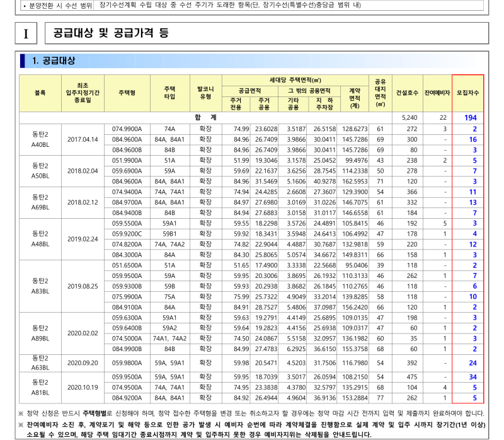Click the '동탄2 A89BL' block cell
The height and width of the screenshot is (440, 504).
click(40, 333)
